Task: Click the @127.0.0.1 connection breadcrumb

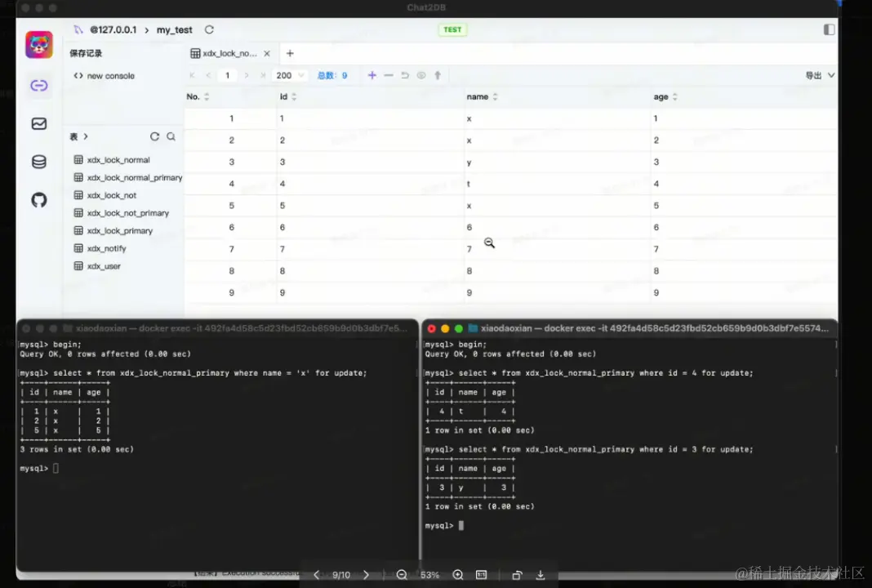Action: [113, 29]
